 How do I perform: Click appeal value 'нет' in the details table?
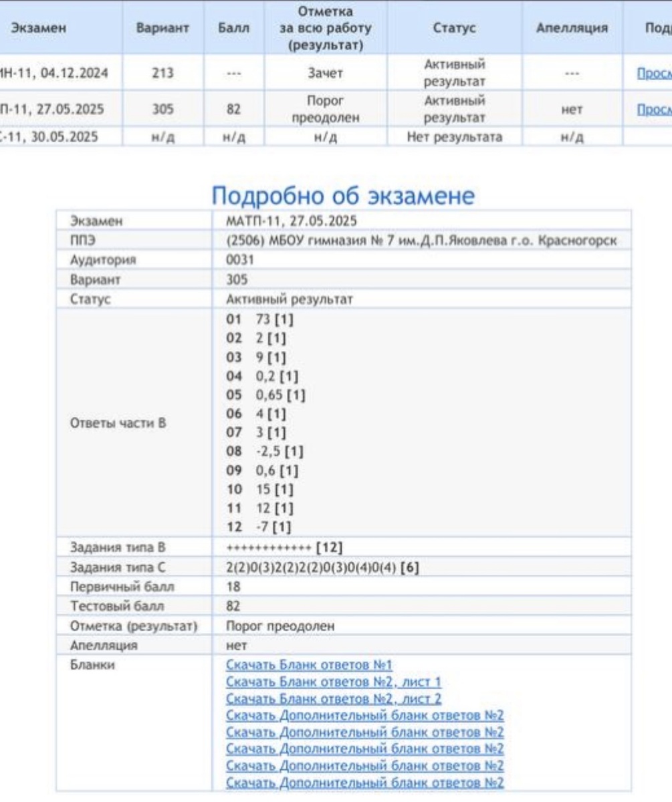(237, 646)
